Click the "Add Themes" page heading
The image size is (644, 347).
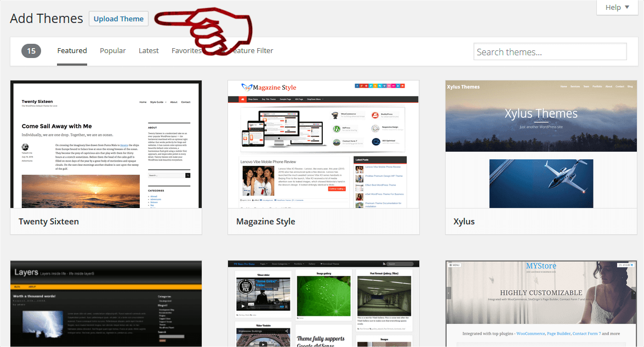(47, 19)
